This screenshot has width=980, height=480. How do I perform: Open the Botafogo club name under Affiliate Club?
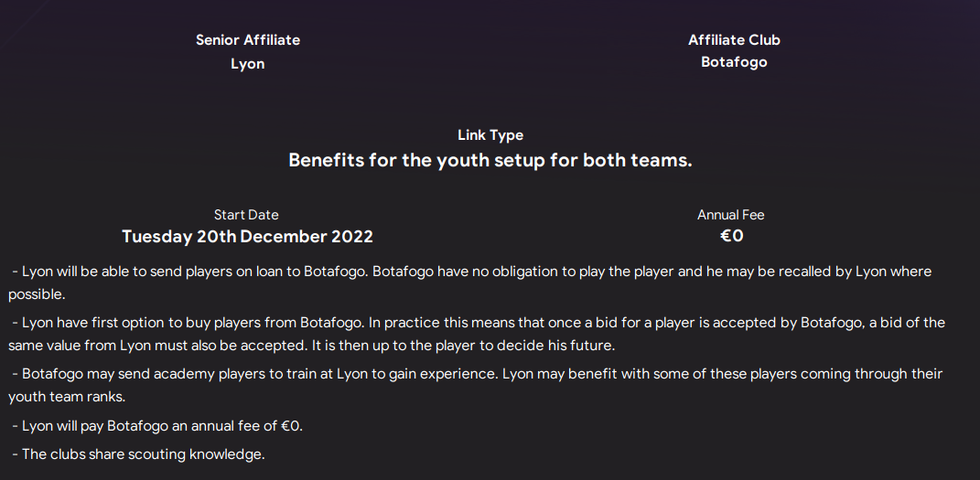(x=734, y=62)
